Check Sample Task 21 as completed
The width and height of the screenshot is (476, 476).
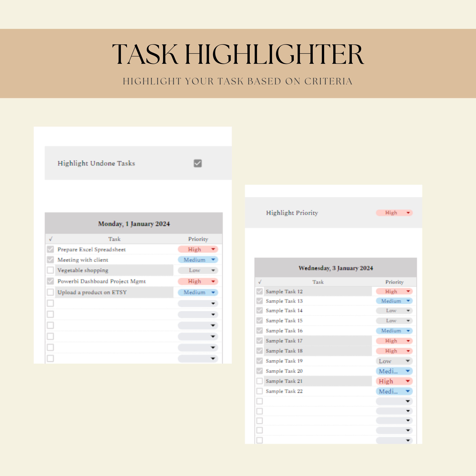pyautogui.click(x=259, y=381)
